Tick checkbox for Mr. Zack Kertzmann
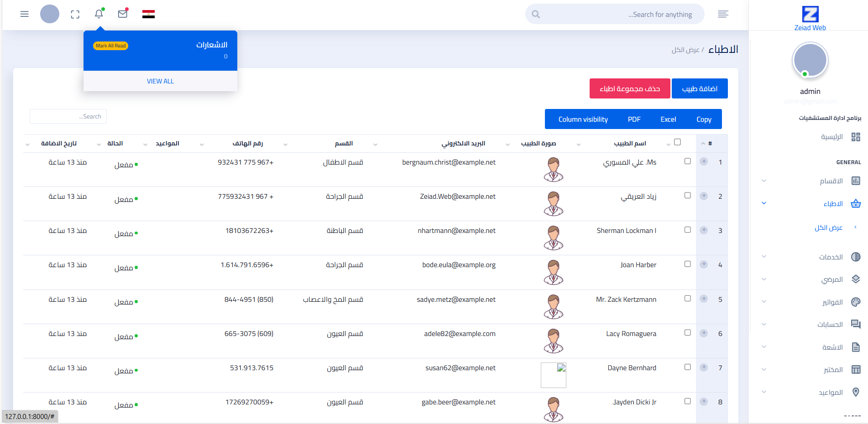This screenshot has width=868, height=424. pyautogui.click(x=687, y=298)
